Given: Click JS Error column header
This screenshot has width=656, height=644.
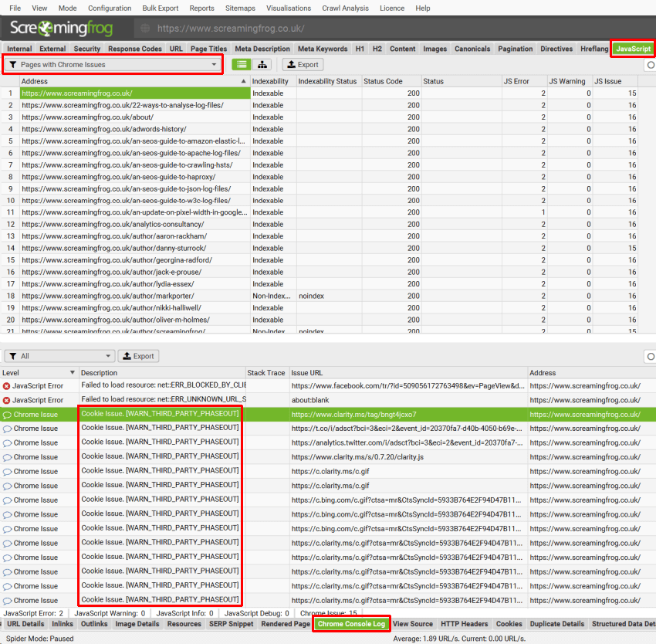Looking at the screenshot, I should pos(524,81).
